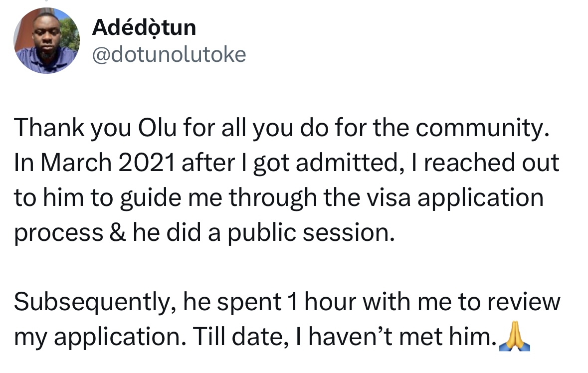Click the words reached out
588x373 pixels.
coord(492,163)
